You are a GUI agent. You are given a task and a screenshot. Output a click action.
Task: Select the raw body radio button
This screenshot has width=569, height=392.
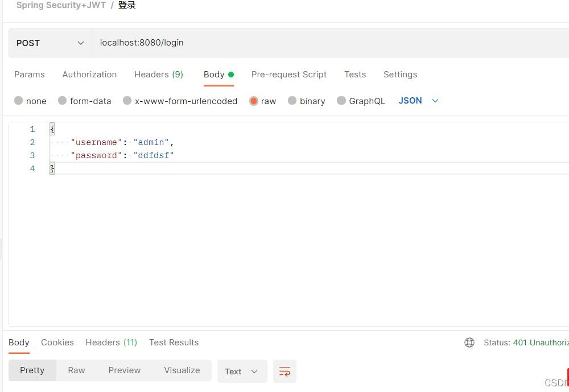[x=254, y=101]
